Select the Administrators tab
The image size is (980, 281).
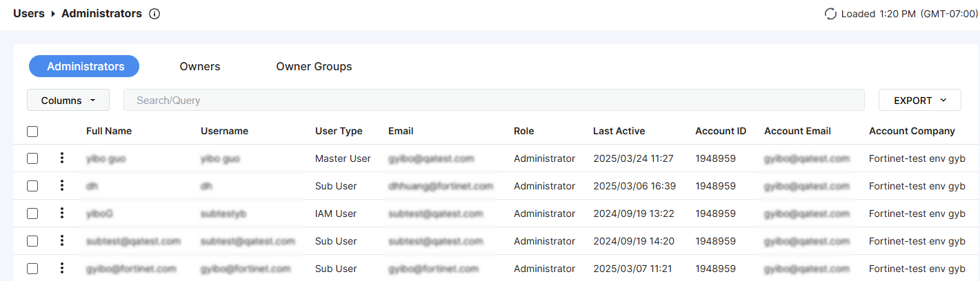pos(86,67)
